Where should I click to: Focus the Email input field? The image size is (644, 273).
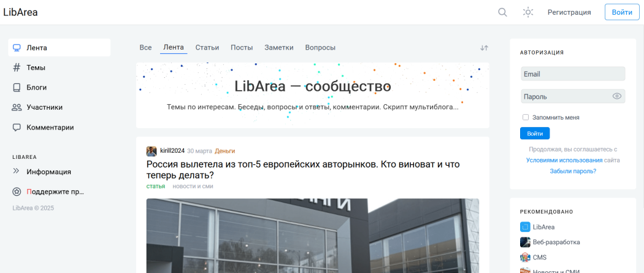(x=573, y=74)
